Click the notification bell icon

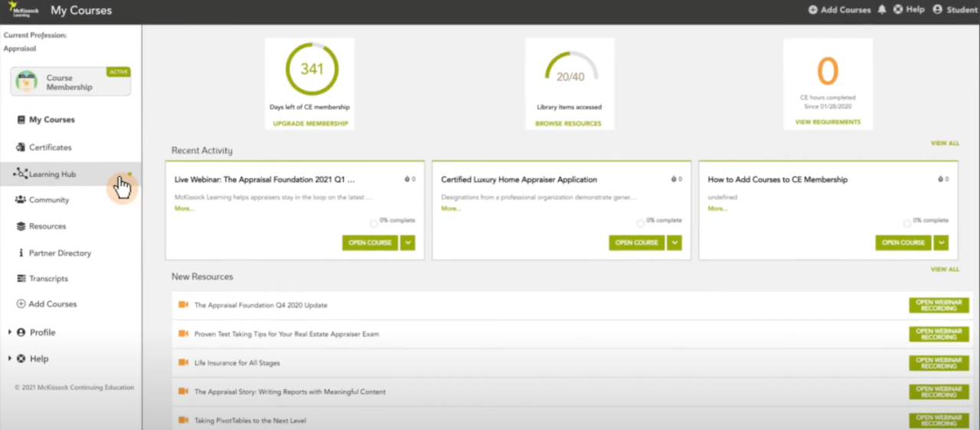882,10
